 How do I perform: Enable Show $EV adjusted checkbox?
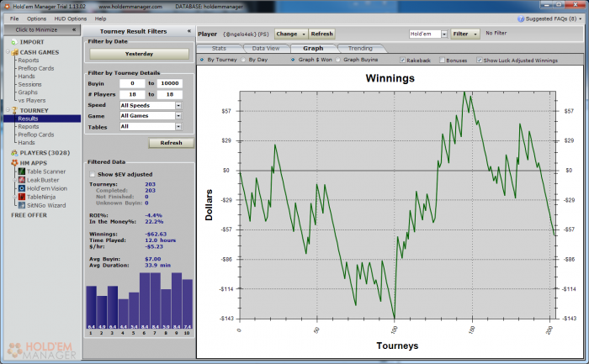tap(92, 174)
